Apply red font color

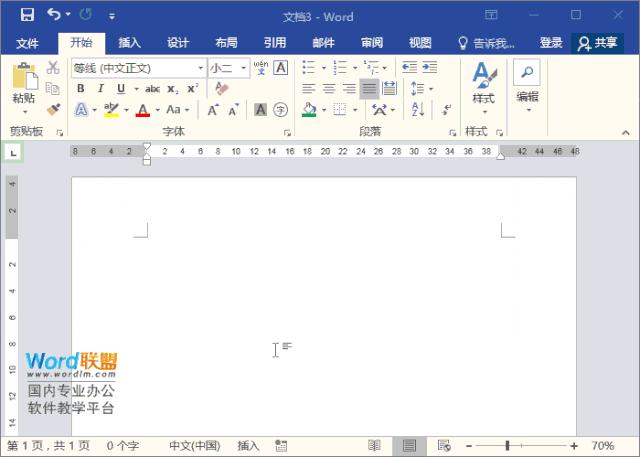[142, 110]
